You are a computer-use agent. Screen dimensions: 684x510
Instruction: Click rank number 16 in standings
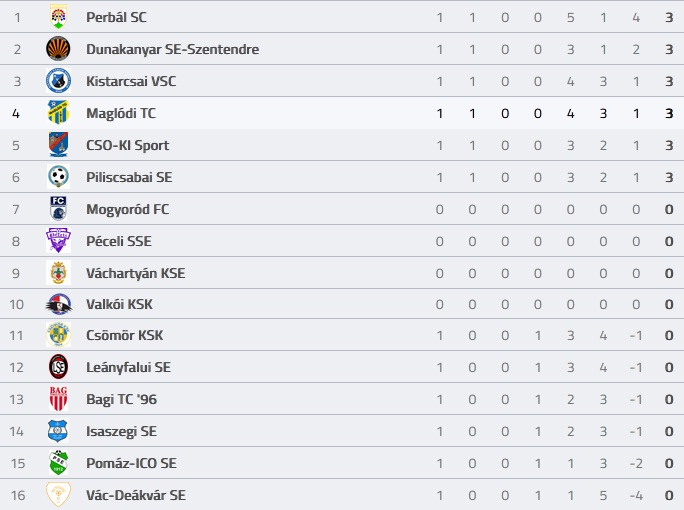click(x=18, y=495)
